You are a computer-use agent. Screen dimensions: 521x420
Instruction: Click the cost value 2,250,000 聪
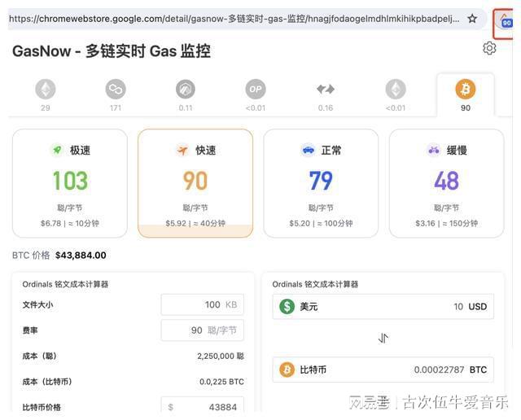(x=221, y=357)
